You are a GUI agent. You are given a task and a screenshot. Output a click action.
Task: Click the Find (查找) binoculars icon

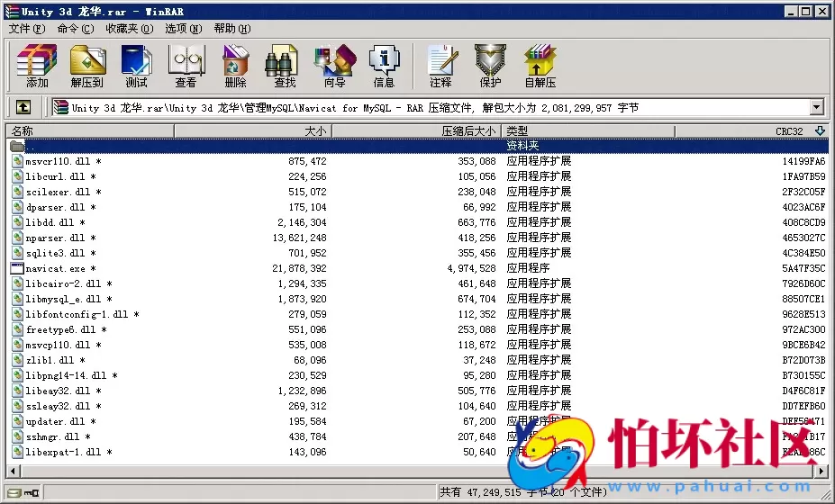pos(284,66)
